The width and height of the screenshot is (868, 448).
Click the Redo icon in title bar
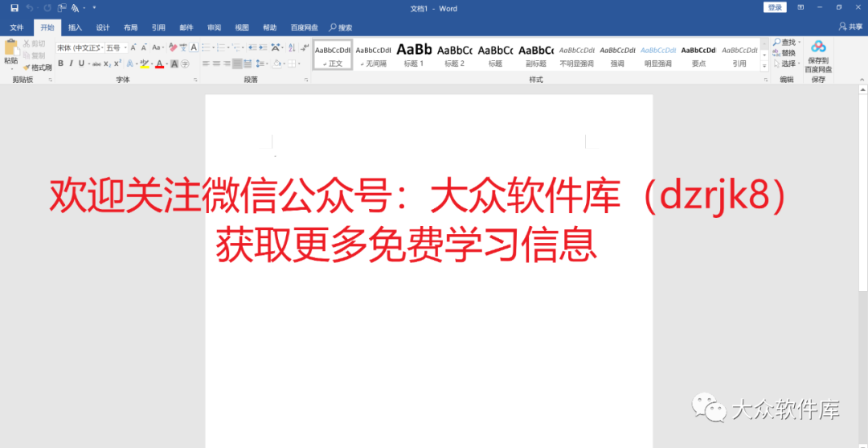tap(47, 8)
